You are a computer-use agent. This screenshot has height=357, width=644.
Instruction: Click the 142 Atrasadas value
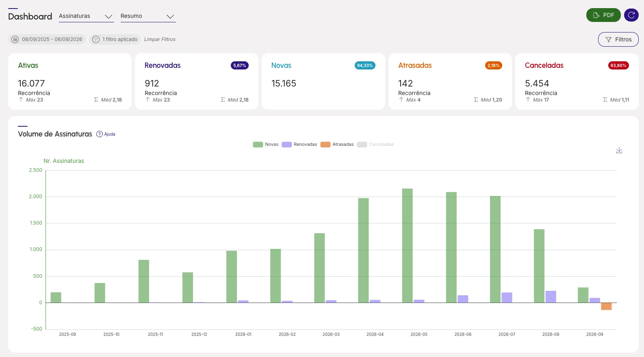click(405, 83)
